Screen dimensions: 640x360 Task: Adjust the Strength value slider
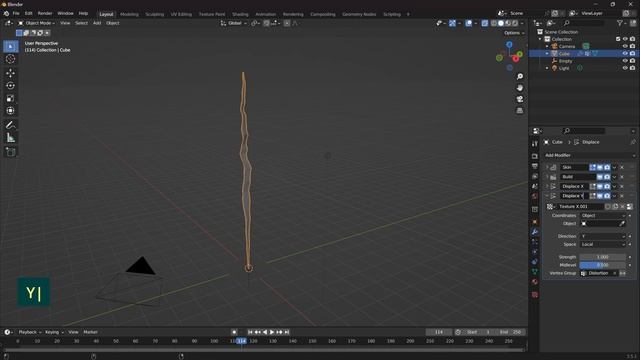[603, 257]
